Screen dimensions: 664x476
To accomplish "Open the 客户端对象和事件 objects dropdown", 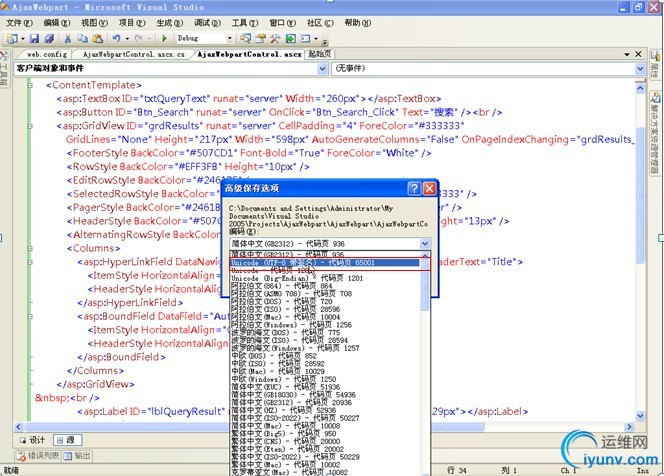I will (x=322, y=69).
